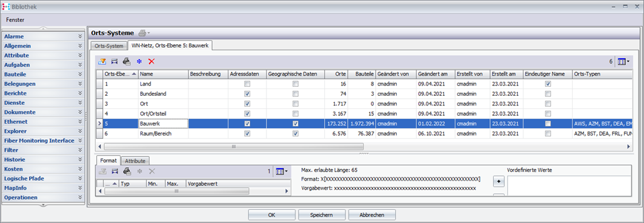This screenshot has width=644, height=223.
Task: Click the Bauwerk name edit field
Action: click(x=163, y=124)
